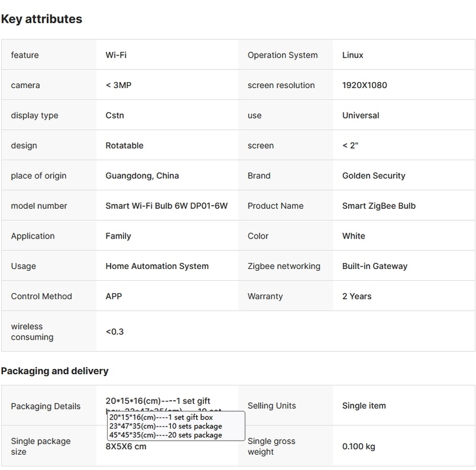Click the Key attributes heading
This screenshot has width=476, height=470.
tap(42, 19)
